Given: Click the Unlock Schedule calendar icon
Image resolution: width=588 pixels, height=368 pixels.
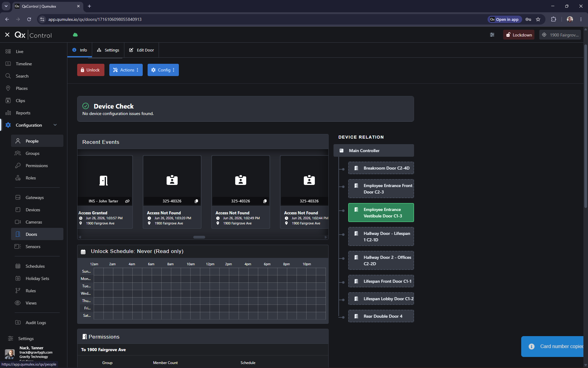Looking at the screenshot, I should pos(83,252).
